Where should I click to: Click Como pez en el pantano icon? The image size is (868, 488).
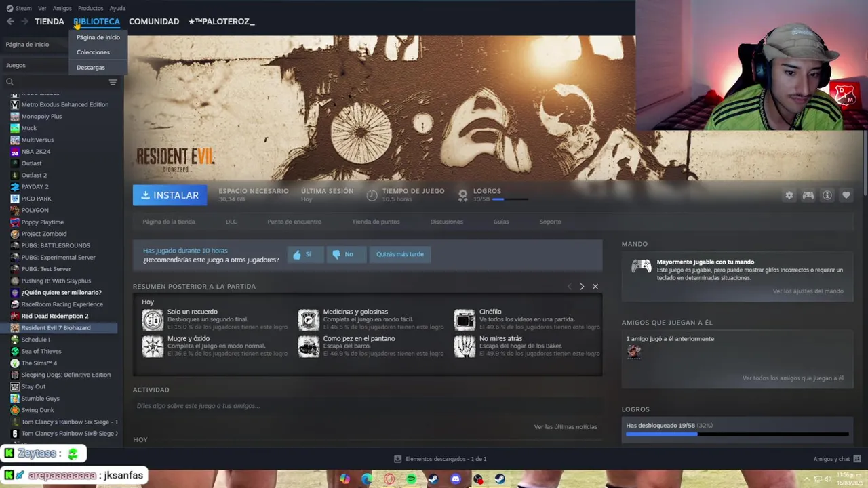(309, 346)
